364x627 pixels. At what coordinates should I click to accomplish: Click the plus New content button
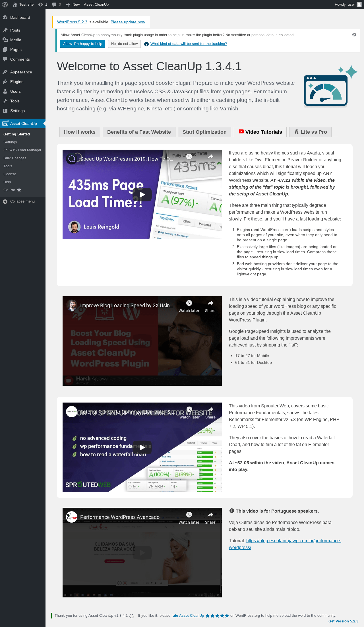tap(73, 5)
